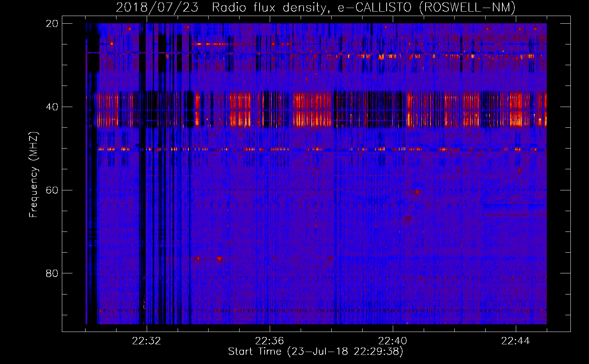
Task: Click the '80' frequency tick label
Action: click(52, 273)
